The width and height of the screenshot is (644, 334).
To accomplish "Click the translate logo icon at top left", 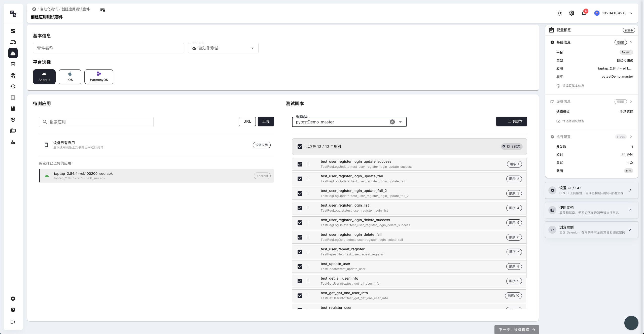I will coord(13,13).
